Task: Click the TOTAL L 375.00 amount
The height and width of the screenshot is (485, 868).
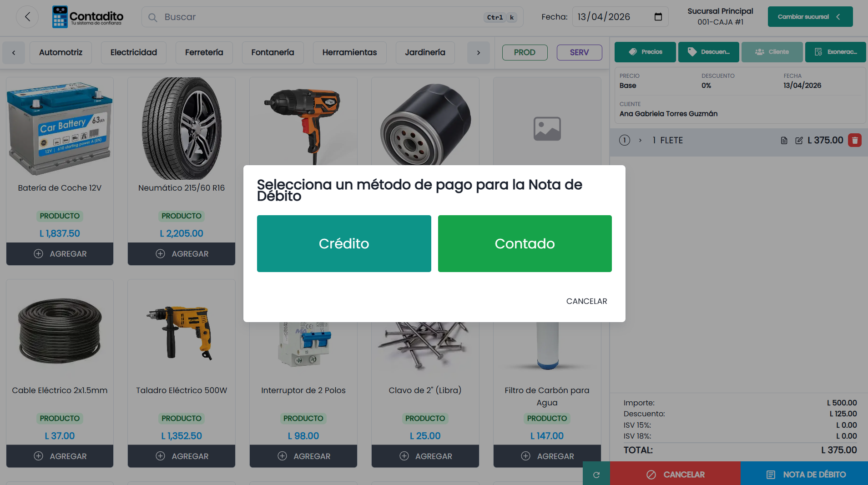Action: pos(839,450)
